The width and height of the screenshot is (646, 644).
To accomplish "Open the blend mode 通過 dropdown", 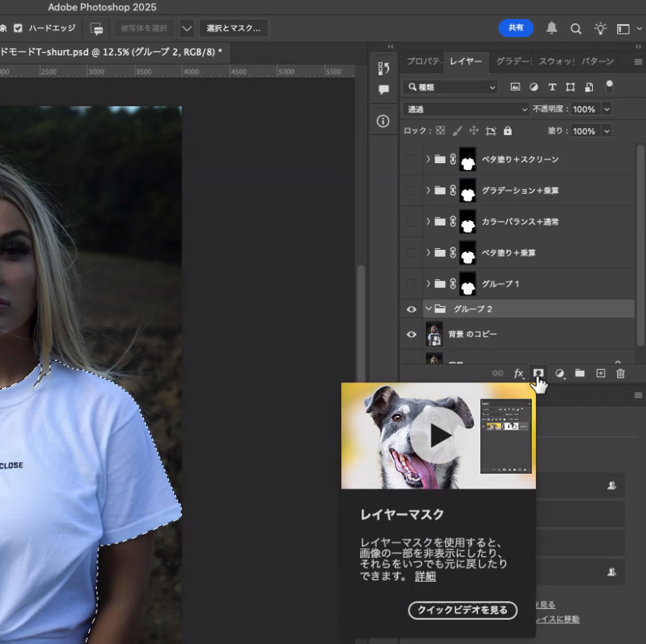I will pos(466,109).
